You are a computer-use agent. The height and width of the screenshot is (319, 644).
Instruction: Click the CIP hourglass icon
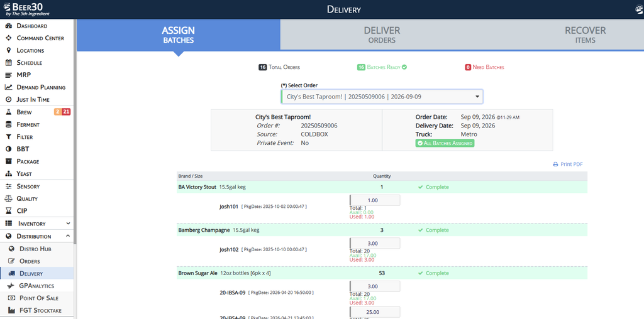coord(9,211)
